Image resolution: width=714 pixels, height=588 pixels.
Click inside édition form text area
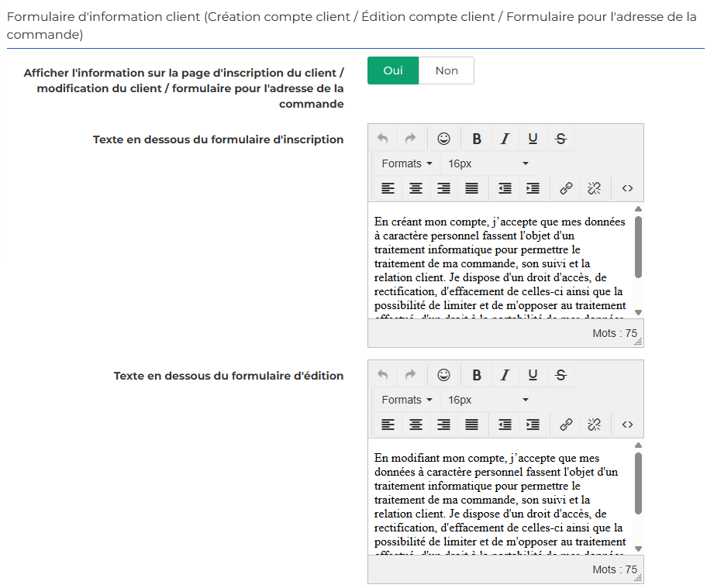[501, 497]
